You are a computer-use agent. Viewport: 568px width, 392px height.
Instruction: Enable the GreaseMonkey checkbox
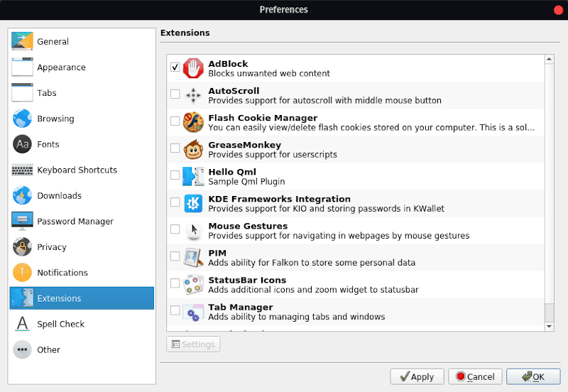175,148
